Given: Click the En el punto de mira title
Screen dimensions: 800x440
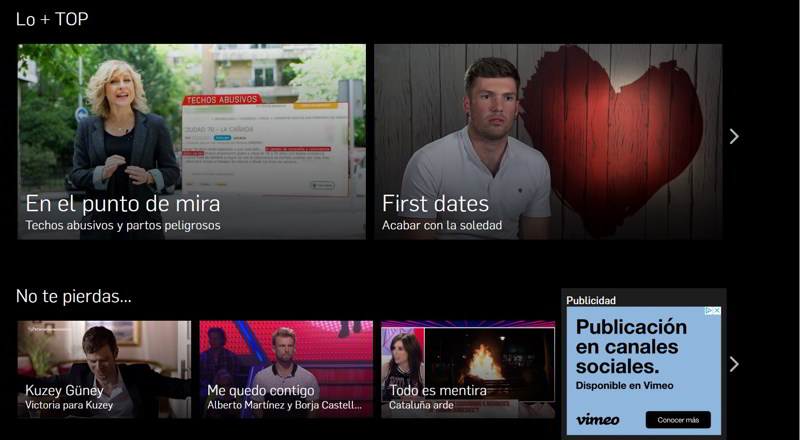Looking at the screenshot, I should click(123, 203).
